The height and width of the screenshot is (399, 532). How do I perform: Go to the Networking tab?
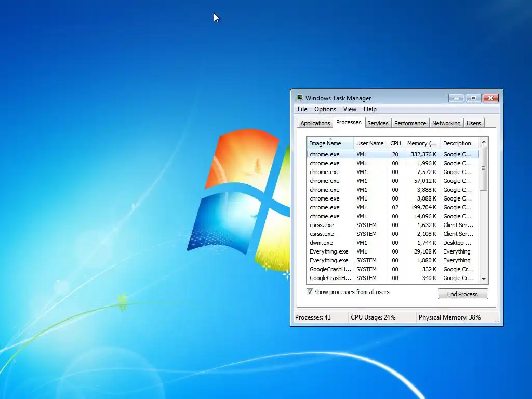pos(446,123)
